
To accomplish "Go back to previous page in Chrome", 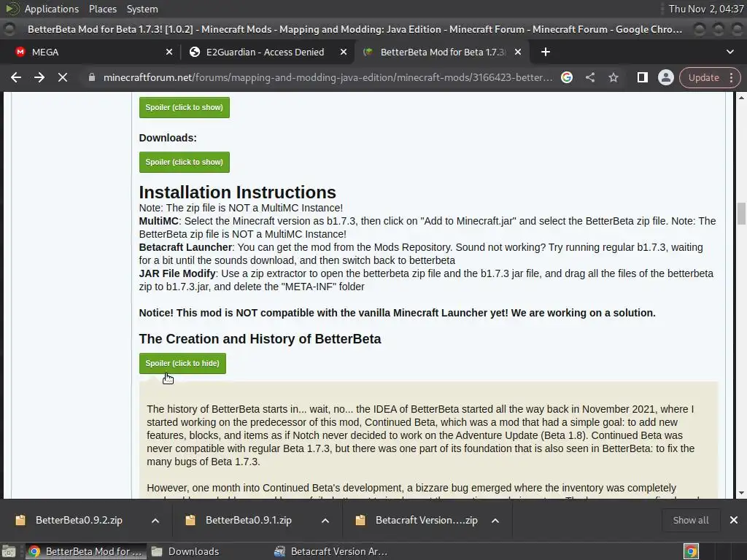I will [16, 77].
